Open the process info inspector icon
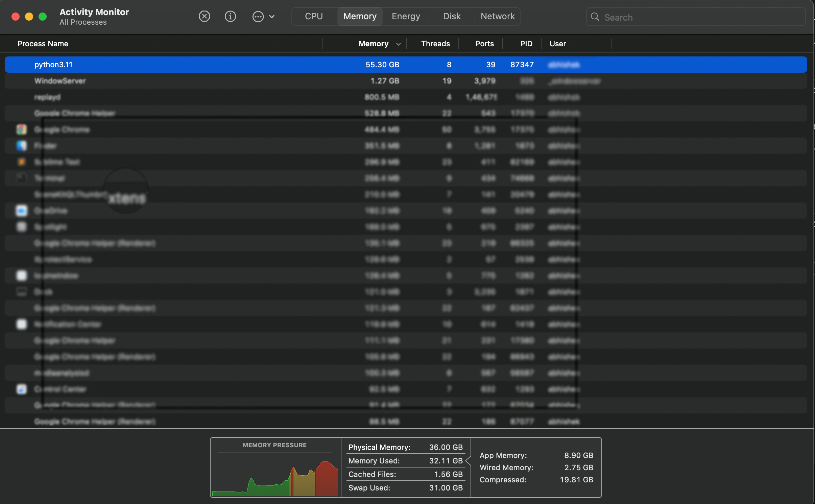815x504 pixels. pyautogui.click(x=230, y=16)
